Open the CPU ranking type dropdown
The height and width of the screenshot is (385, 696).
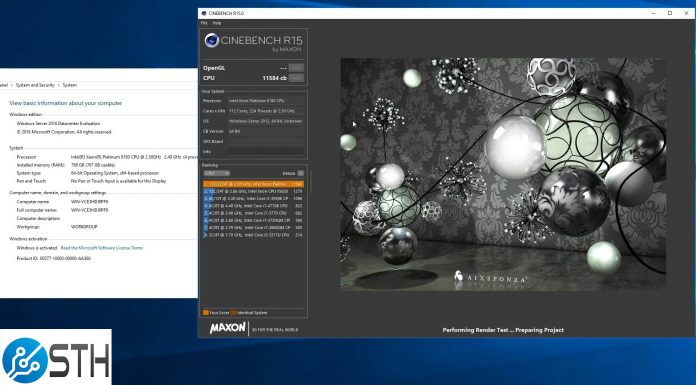click(217, 173)
